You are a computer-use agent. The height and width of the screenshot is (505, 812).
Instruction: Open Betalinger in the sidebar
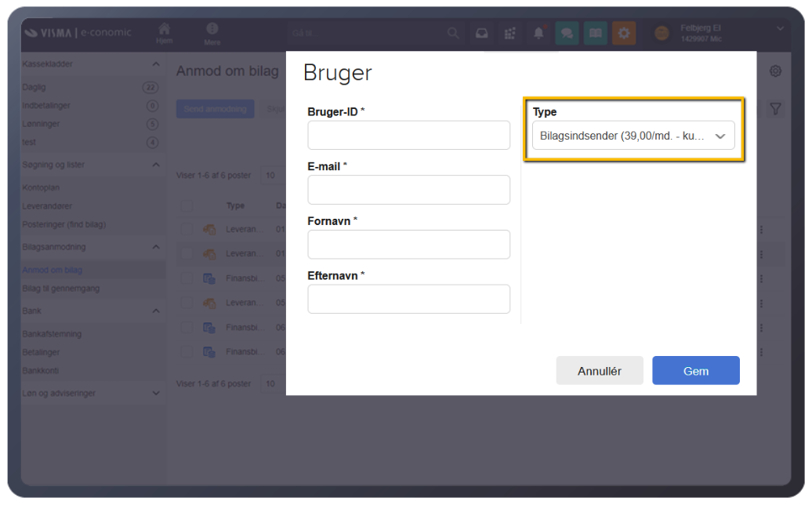pyautogui.click(x=41, y=352)
